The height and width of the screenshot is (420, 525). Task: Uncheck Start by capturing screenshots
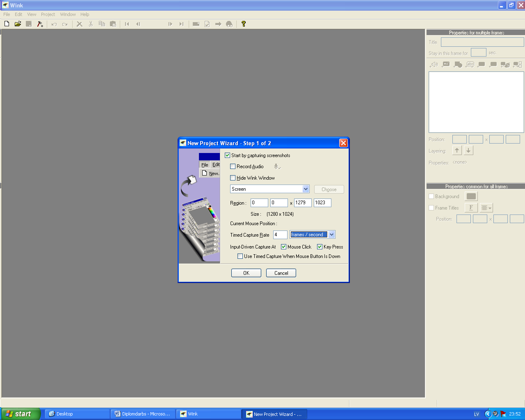tap(228, 155)
